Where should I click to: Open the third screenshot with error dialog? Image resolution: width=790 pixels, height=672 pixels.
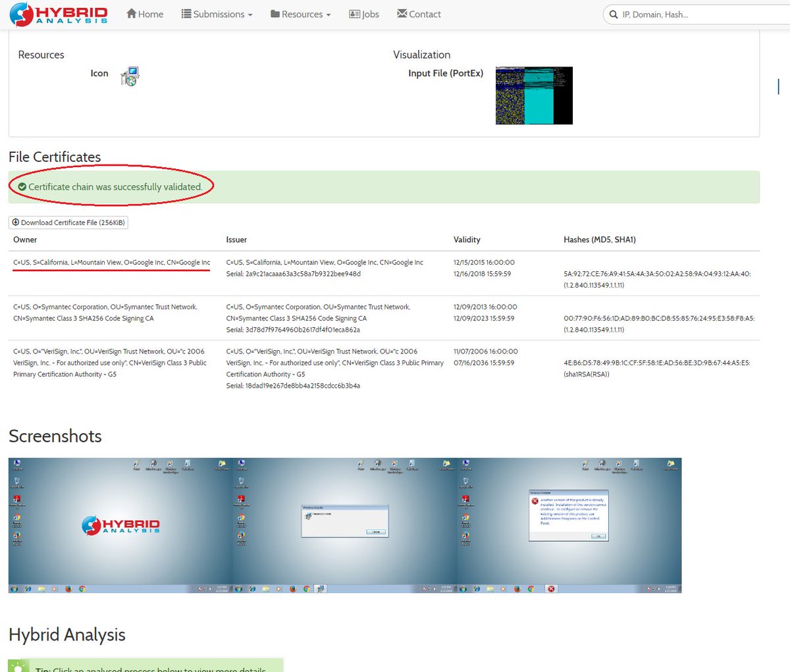pos(569,525)
